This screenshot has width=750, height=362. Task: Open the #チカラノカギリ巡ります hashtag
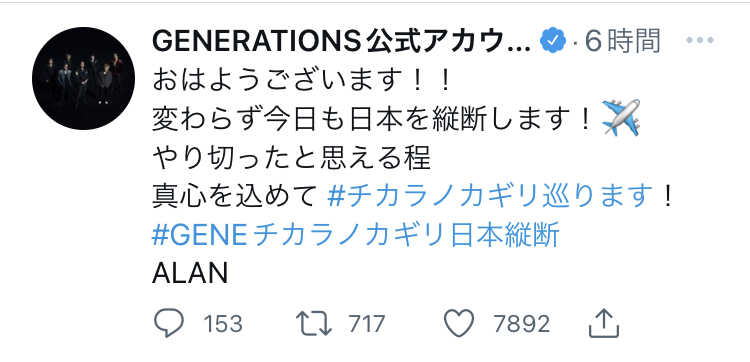(490, 196)
